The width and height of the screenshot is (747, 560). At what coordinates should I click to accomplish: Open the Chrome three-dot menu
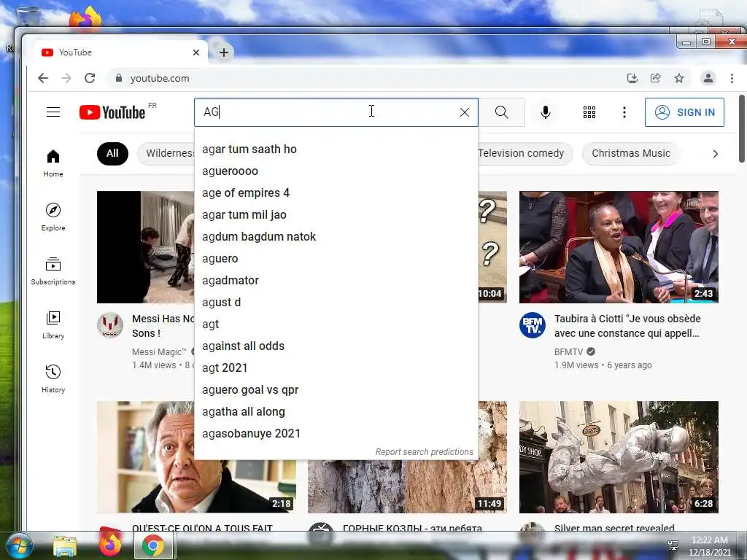pos(732,78)
